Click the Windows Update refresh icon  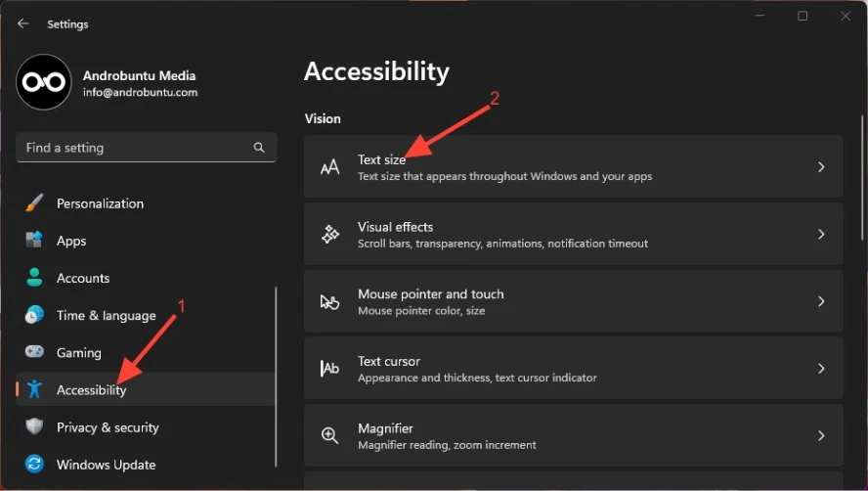pyautogui.click(x=34, y=464)
